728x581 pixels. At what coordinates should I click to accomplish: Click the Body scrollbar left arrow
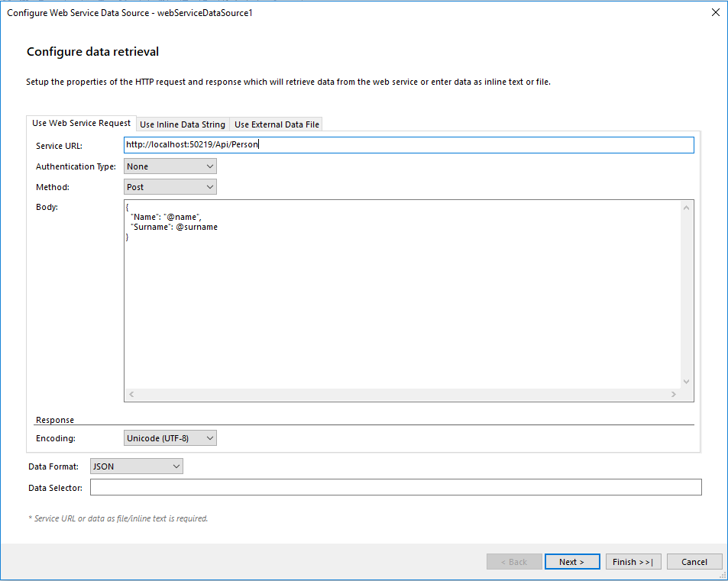pyautogui.click(x=130, y=393)
